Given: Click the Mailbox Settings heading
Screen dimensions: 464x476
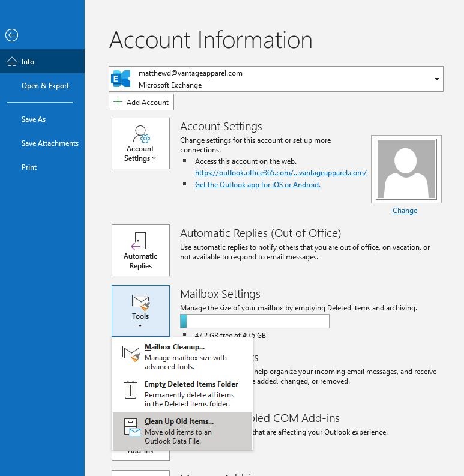Looking at the screenshot, I should (220, 294).
